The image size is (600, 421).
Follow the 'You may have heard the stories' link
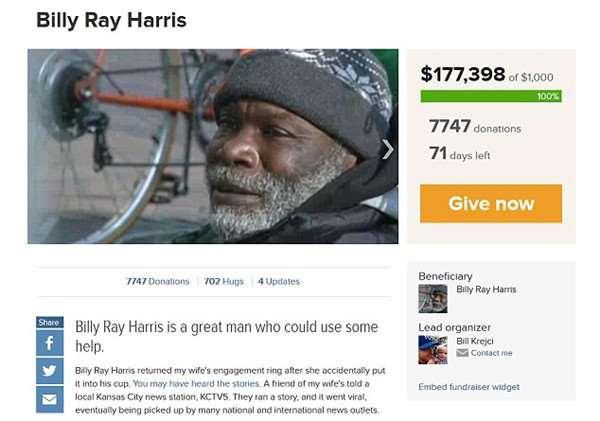click(x=196, y=383)
